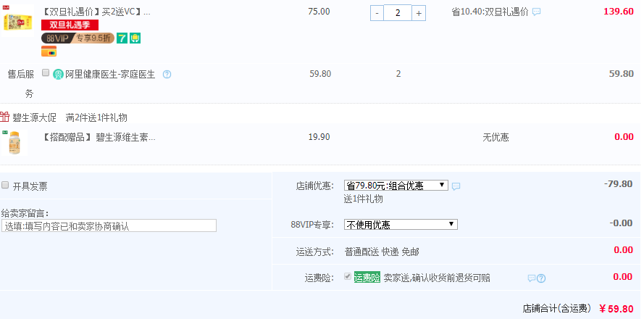Open the question mark help in 运费险 row
644x319 pixels.
[541, 278]
